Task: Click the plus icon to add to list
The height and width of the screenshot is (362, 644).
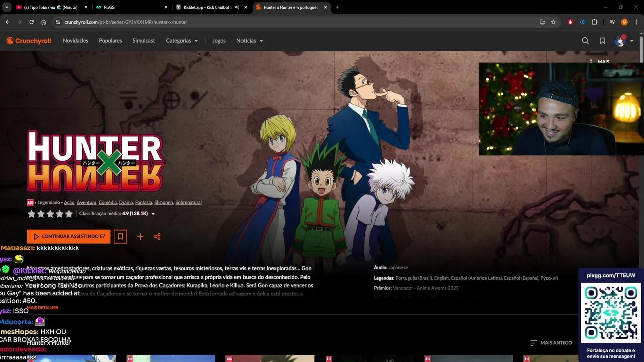Action: click(x=140, y=237)
